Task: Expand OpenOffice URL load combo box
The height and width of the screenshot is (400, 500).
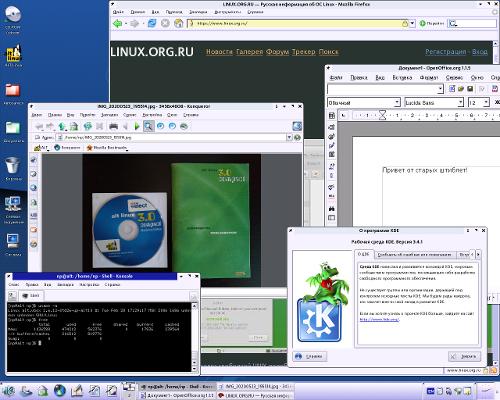Action: [440, 89]
